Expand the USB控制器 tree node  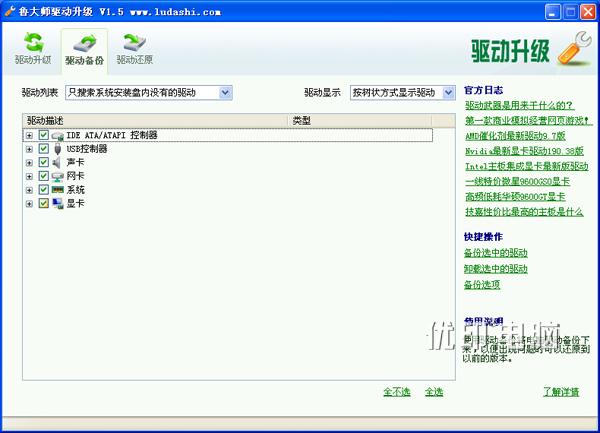click(29, 149)
